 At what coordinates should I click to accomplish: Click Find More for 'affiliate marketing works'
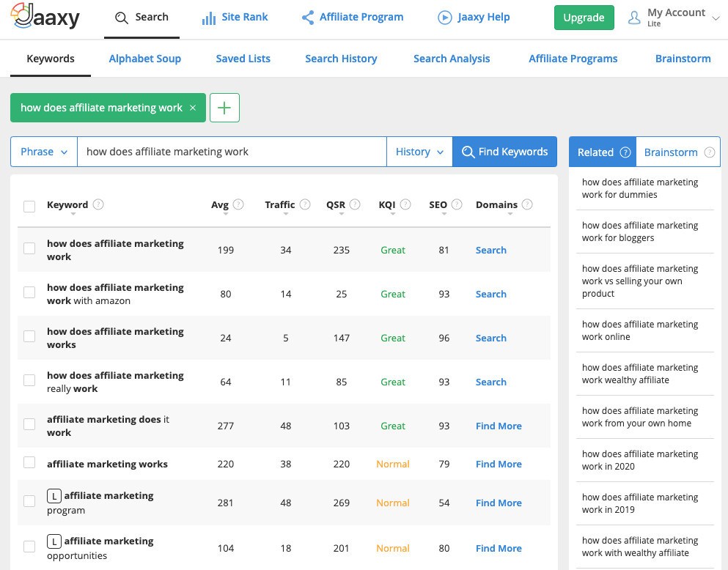[499, 464]
